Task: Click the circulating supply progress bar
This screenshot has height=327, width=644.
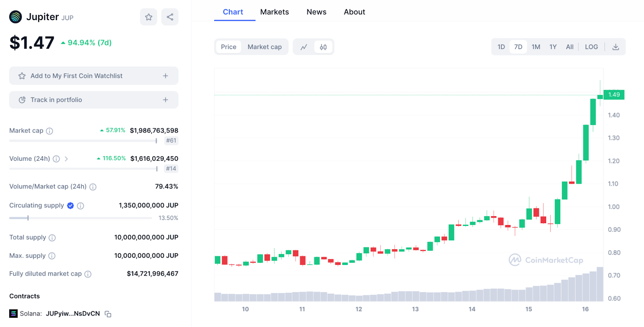Action: [80, 218]
